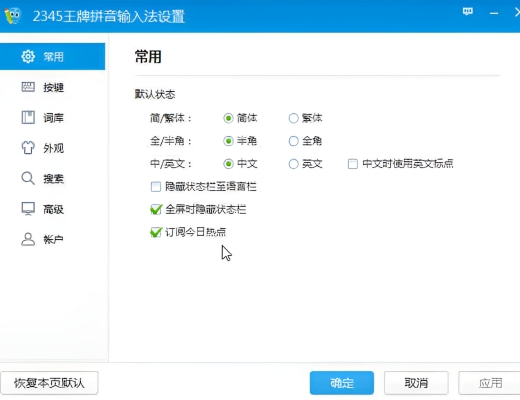Click the 2345 pinyin owl logo
The width and height of the screenshot is (520, 400).
pos(12,16)
